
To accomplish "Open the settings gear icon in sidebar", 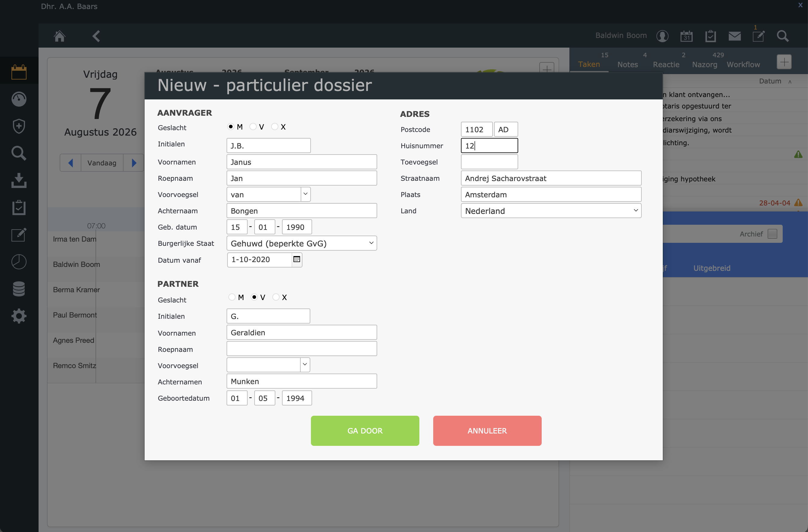I will click(19, 316).
